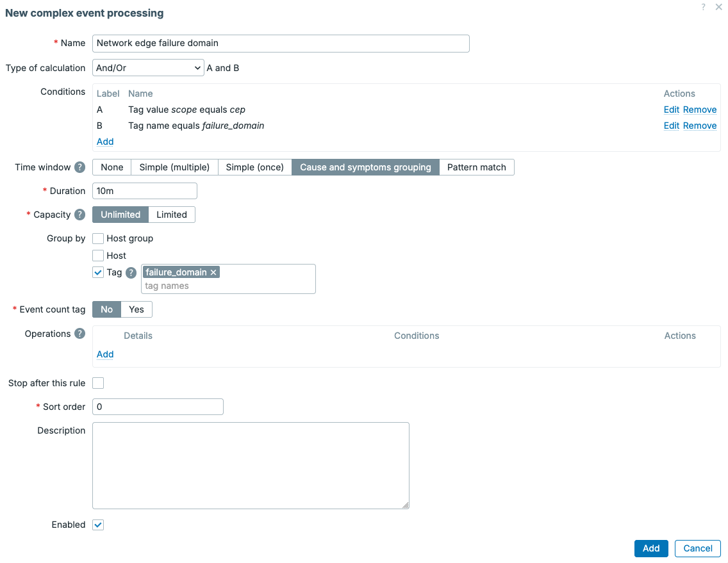Open Type of calculation dropdown
The height and width of the screenshot is (563, 728).
point(148,68)
